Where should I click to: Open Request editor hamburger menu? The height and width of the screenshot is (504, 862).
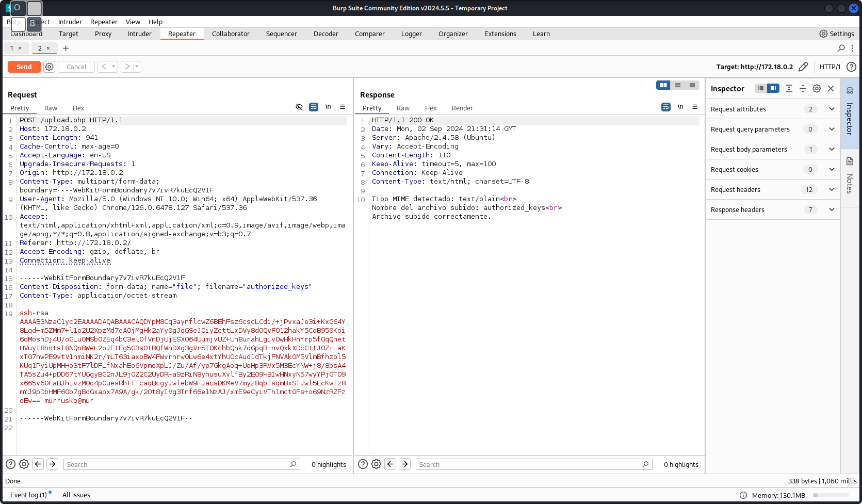tap(343, 107)
